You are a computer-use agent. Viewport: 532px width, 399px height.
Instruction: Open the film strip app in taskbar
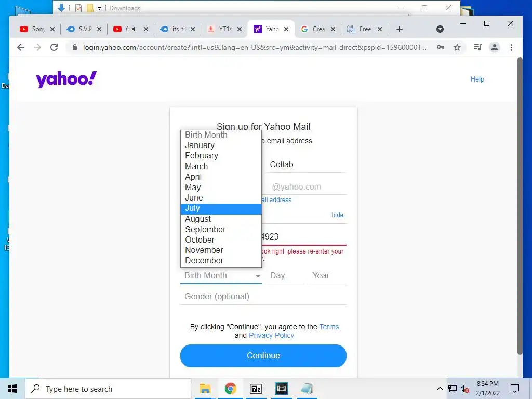281,389
